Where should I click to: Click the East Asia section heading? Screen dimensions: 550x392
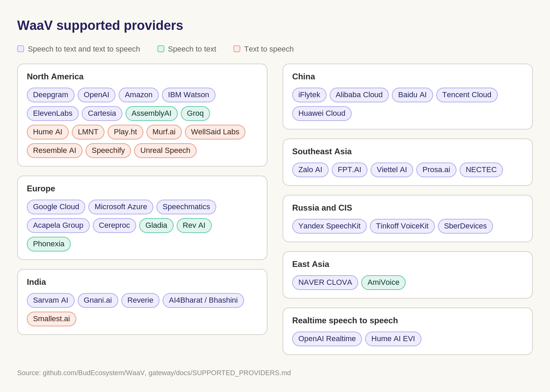pyautogui.click(x=311, y=264)
